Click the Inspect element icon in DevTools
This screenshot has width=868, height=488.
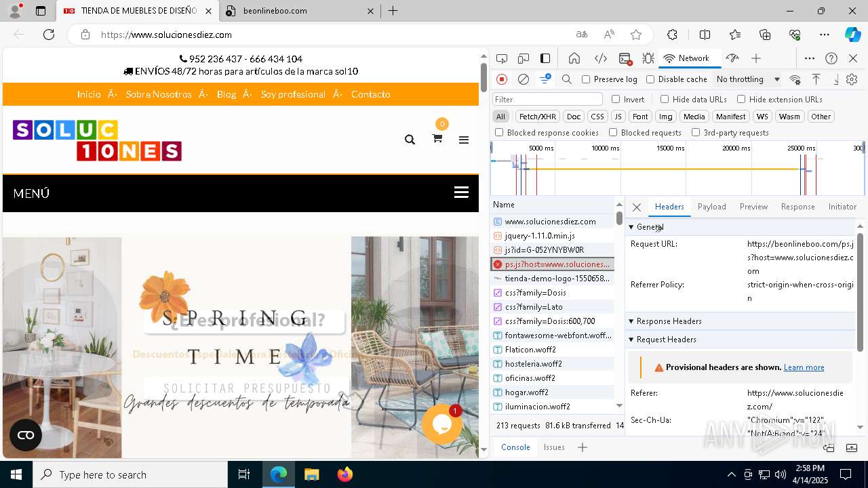[502, 58]
